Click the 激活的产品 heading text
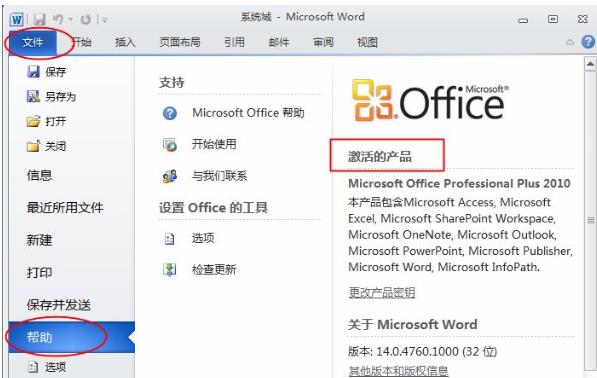 click(380, 156)
